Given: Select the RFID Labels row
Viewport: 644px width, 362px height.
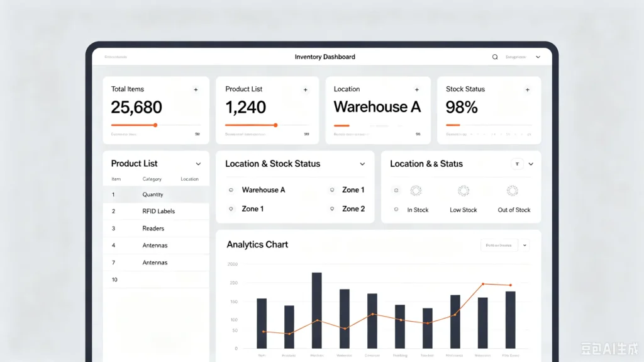Looking at the screenshot, I should tap(156, 211).
